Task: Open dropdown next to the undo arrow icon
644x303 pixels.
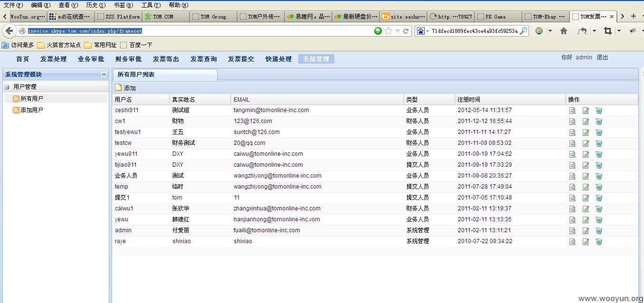Action: (x=594, y=31)
